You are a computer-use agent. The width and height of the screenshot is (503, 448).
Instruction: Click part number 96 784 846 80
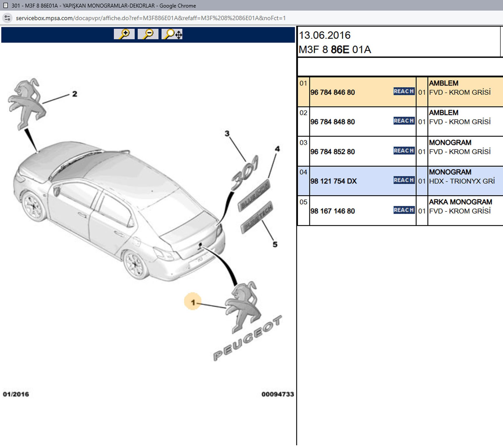point(333,92)
